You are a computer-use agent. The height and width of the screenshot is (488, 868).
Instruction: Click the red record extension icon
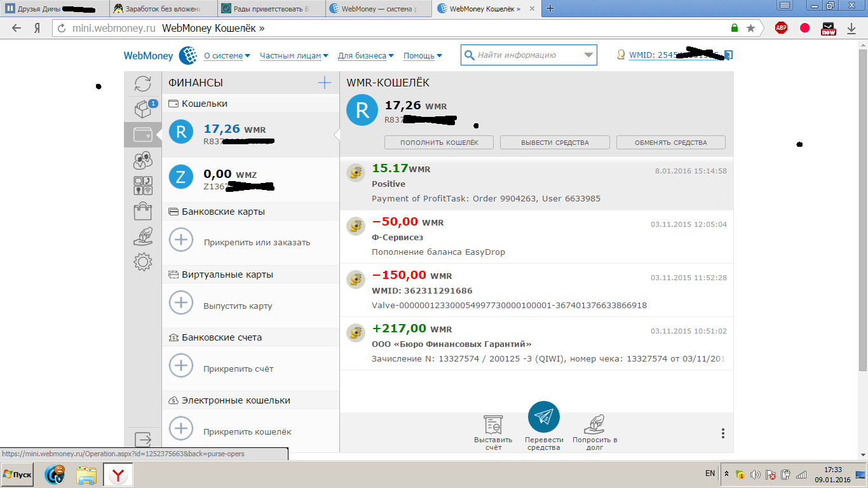point(804,28)
